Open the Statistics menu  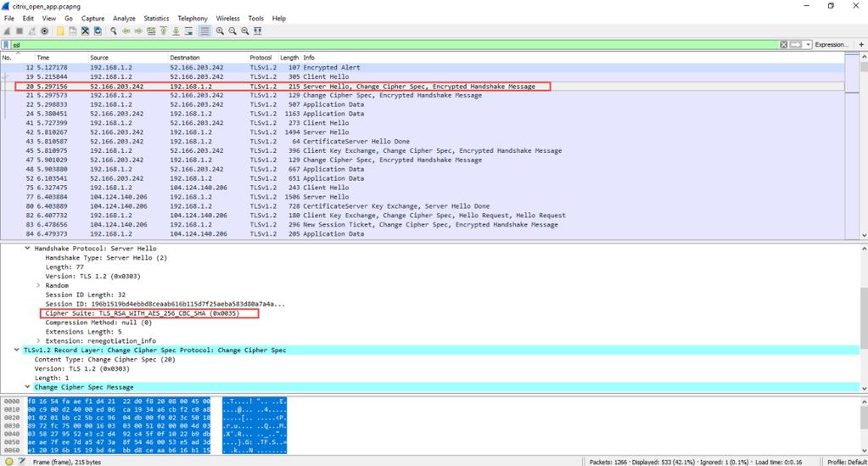coord(157,19)
